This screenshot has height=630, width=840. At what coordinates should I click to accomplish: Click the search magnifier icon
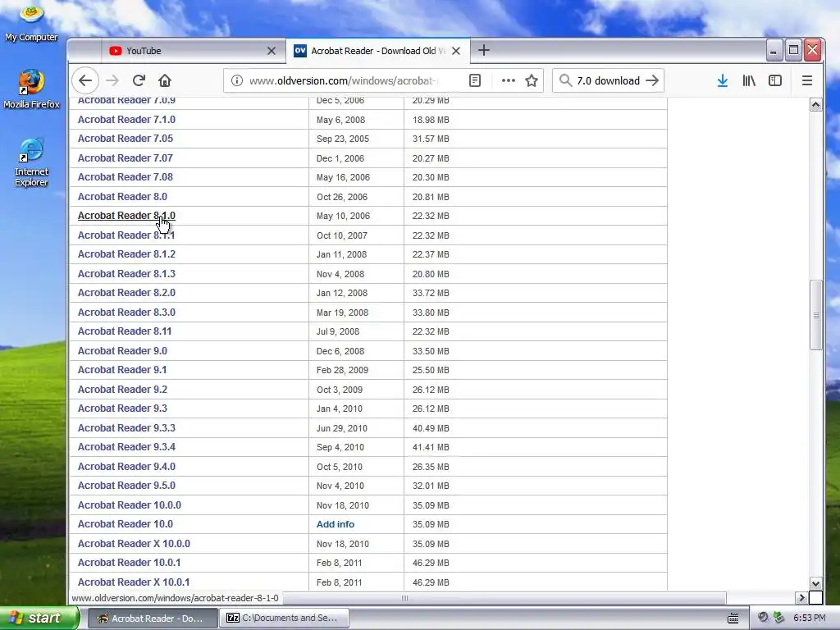(x=565, y=80)
